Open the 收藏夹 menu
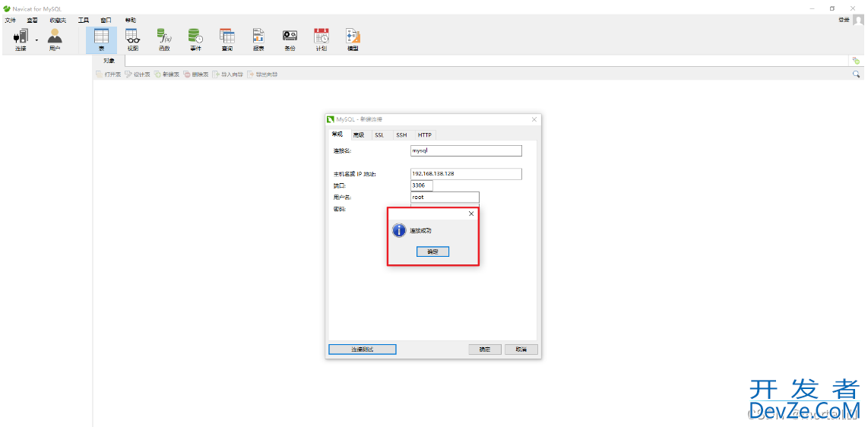Screen dimensions: 868x427 (58, 21)
